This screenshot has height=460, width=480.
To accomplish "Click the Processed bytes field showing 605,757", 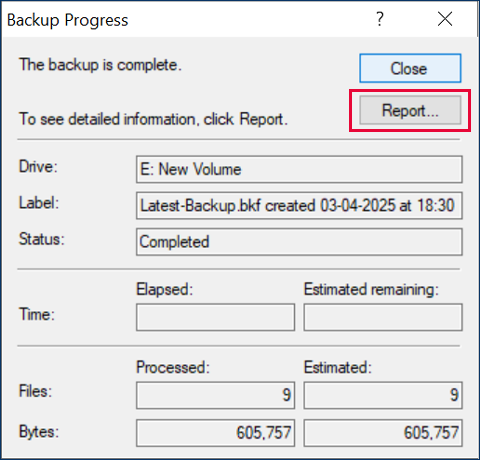I will [x=215, y=433].
